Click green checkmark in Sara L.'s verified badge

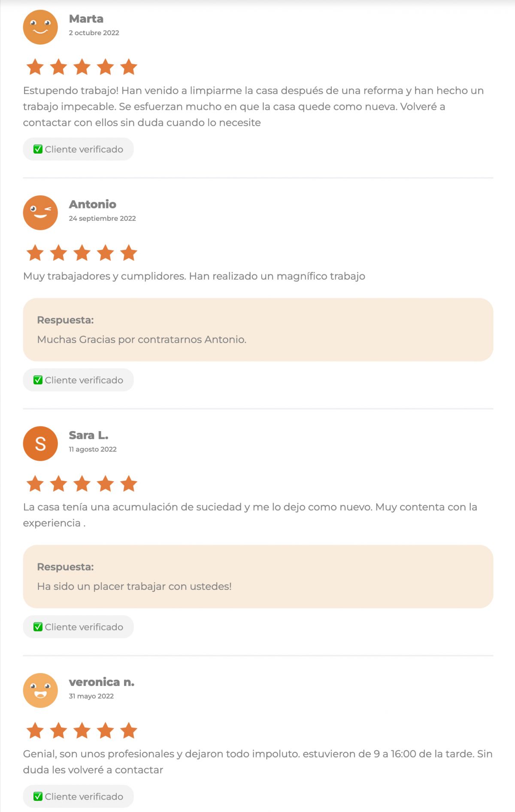38,627
